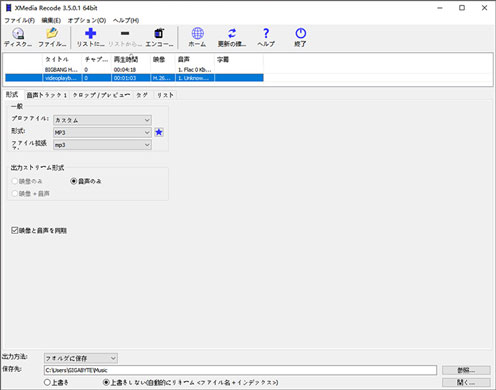The width and height of the screenshot is (496, 390).
Task: Click the 再生時間 column header
Action: click(131, 59)
